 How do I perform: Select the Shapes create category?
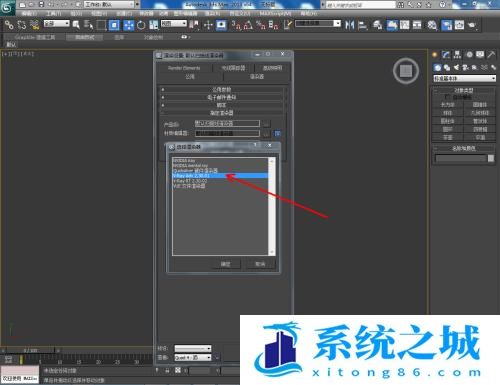pyautogui.click(x=447, y=68)
